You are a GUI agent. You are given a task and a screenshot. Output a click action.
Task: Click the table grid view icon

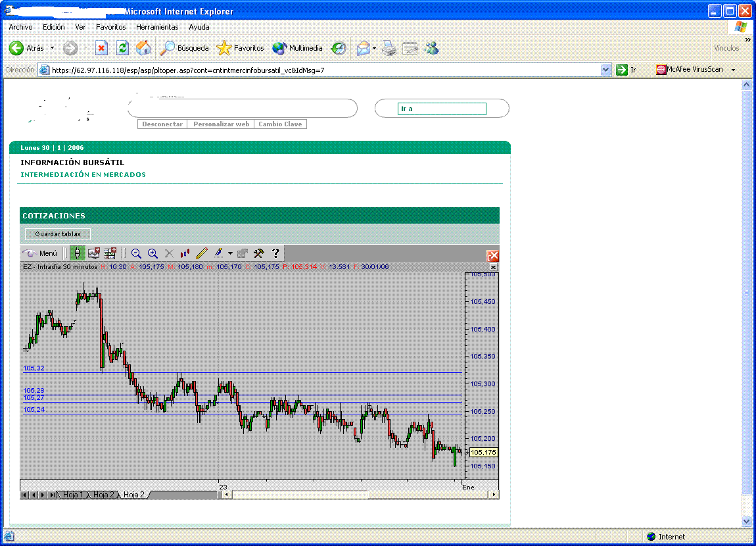[x=110, y=253]
